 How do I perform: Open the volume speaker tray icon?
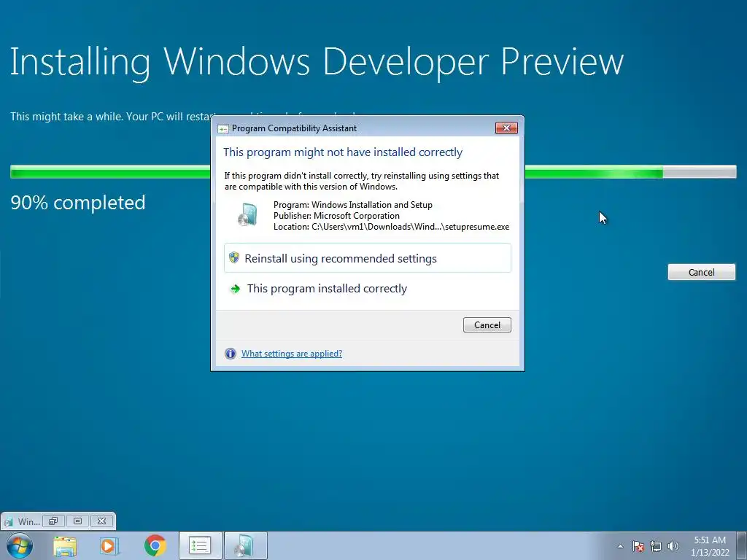coord(673,546)
